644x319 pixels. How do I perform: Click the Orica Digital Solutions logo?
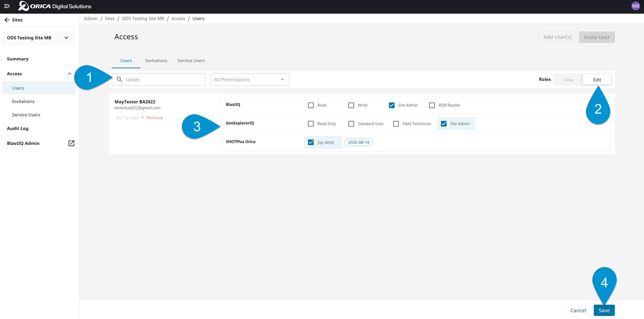[55, 6]
